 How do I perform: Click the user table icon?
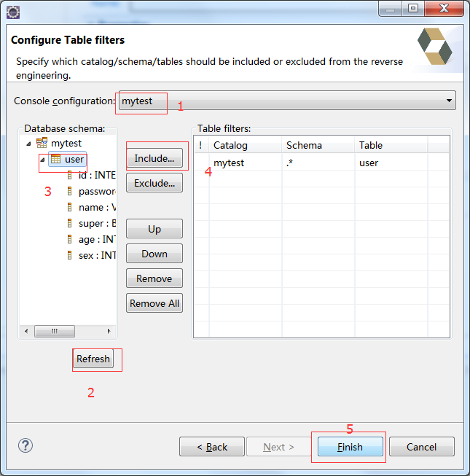click(x=55, y=159)
